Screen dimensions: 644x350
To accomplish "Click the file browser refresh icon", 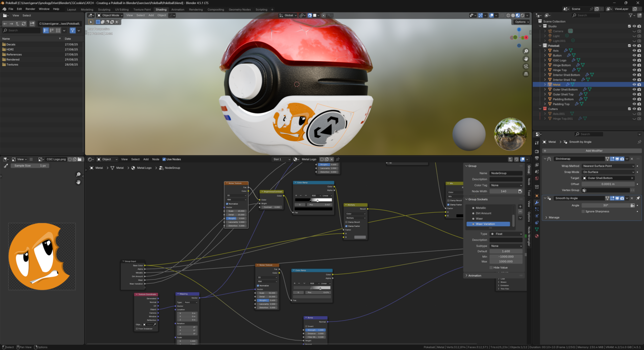I will click(24, 24).
